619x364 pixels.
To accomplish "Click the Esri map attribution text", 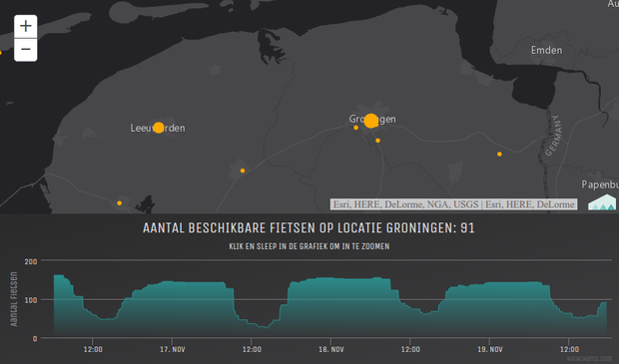I will [453, 204].
